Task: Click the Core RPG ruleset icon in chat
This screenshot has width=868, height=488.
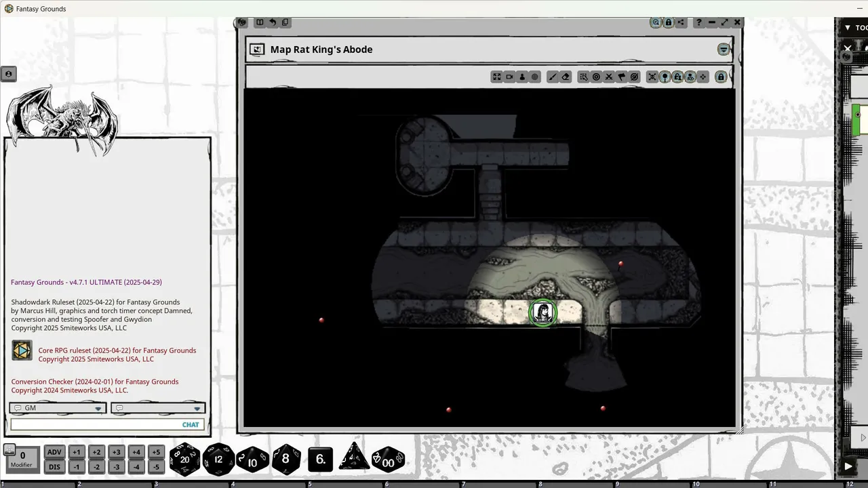Action: coord(22,350)
